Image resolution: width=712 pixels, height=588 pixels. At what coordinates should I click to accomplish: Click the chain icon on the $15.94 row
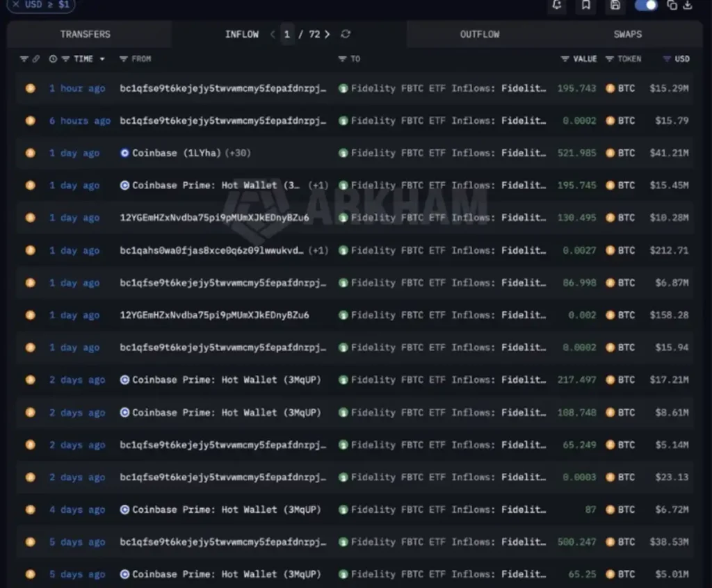(31, 348)
